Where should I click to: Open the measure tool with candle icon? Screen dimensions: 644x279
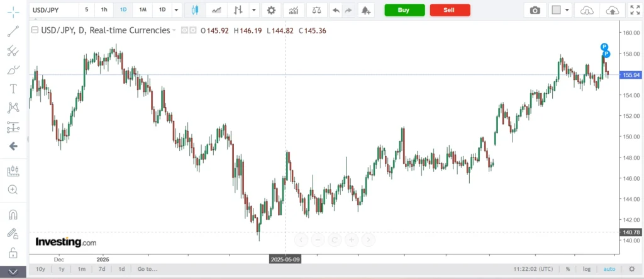click(13, 171)
